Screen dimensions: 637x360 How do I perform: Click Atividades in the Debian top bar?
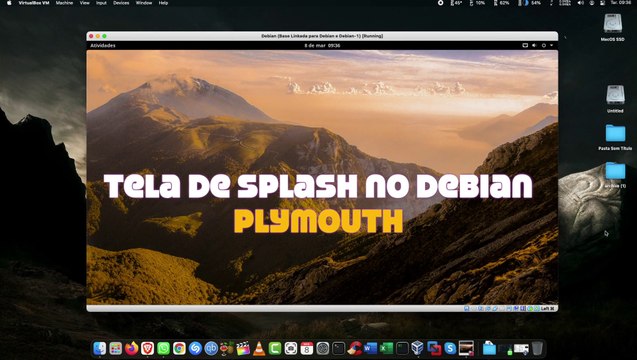[103, 46]
